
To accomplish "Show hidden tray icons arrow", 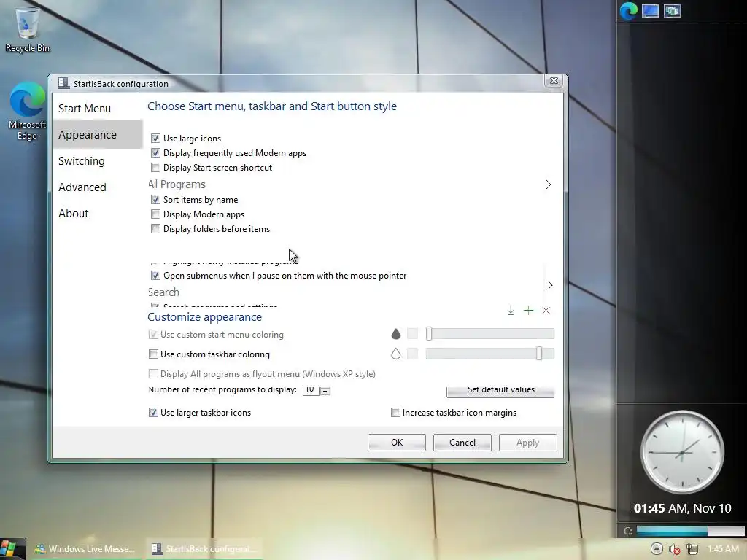I will tap(656, 548).
